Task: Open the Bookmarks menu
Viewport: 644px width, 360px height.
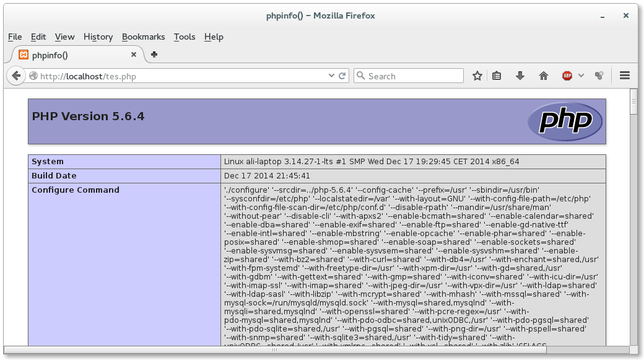Action: pos(143,37)
